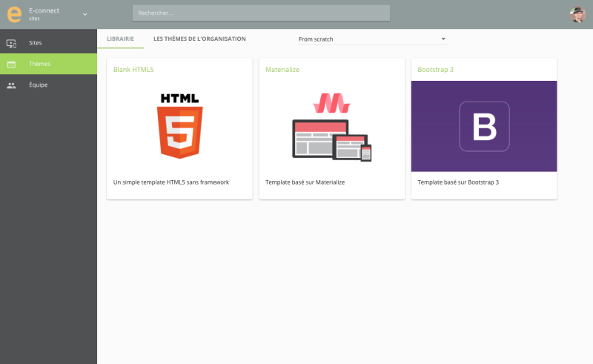Select the Materialize devices thumbnail

331,127
